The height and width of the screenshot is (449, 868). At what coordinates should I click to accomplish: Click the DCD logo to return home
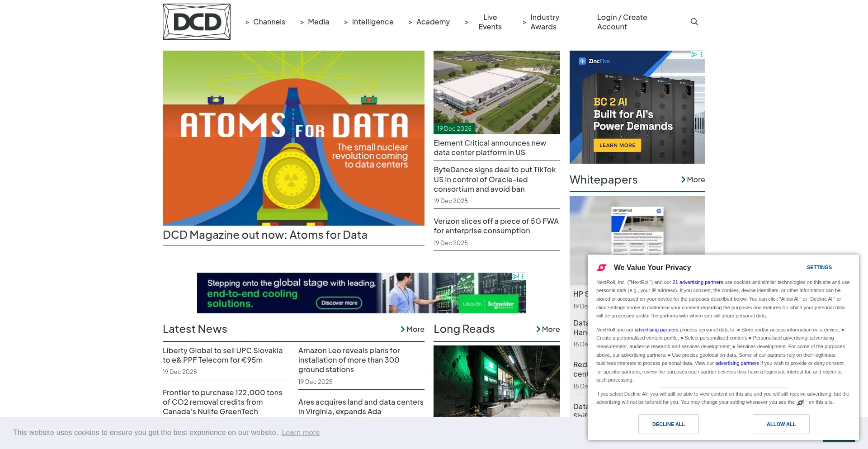[196, 22]
